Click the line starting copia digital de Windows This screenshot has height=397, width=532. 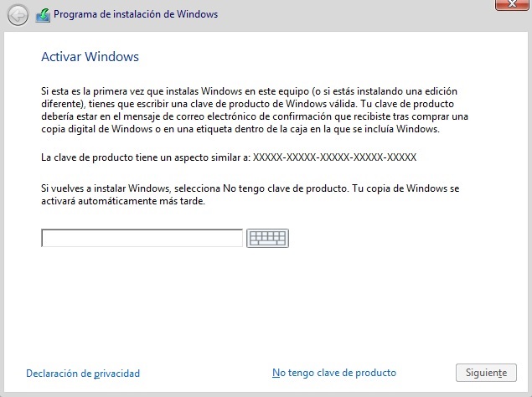(x=240, y=129)
